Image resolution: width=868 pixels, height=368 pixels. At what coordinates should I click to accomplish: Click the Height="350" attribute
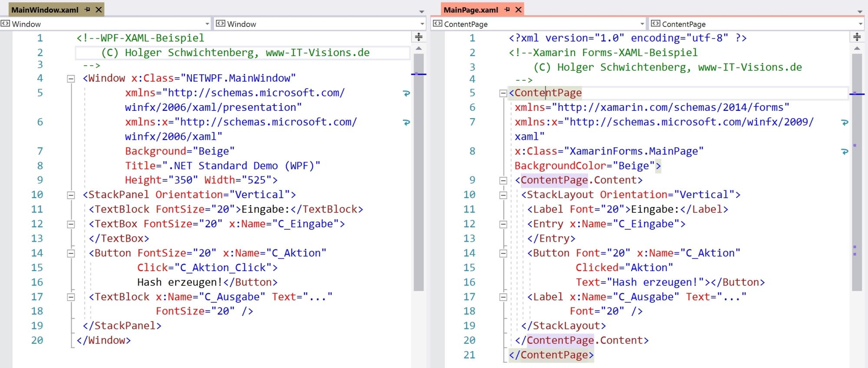click(161, 180)
